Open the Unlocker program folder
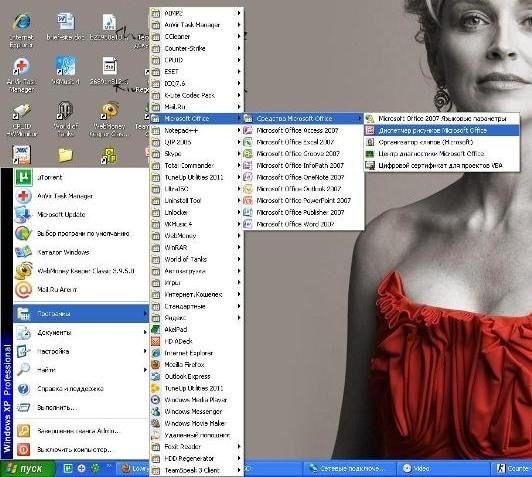 [x=196, y=213]
